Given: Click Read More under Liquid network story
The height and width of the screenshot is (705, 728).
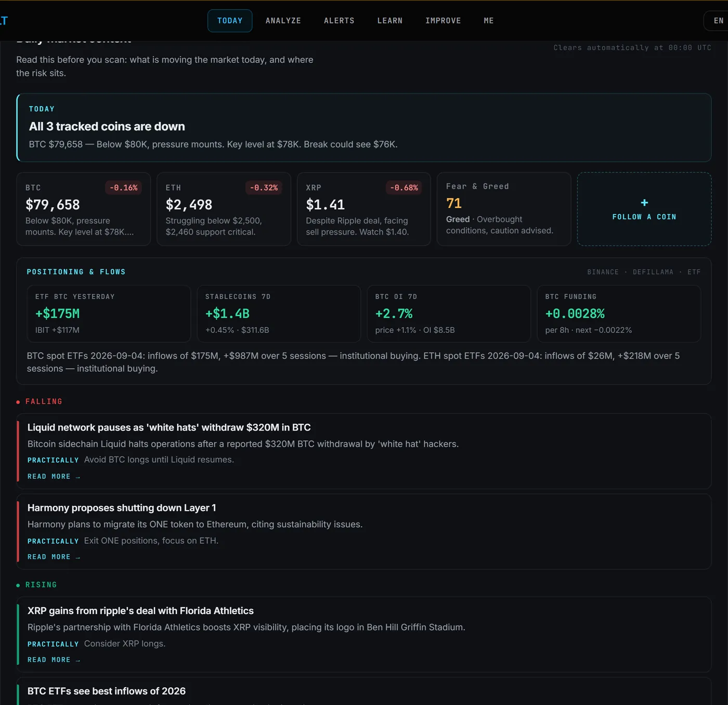Looking at the screenshot, I should (54, 477).
